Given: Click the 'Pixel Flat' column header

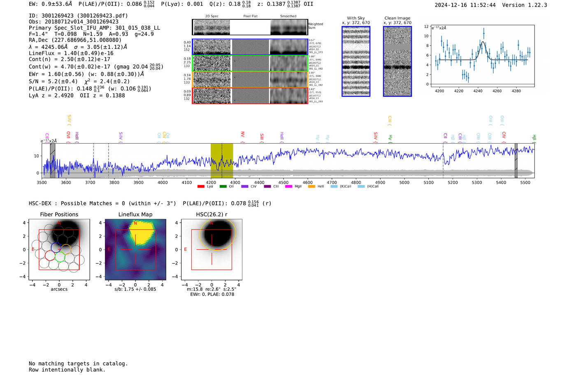Looking at the screenshot, I should pos(250,16).
